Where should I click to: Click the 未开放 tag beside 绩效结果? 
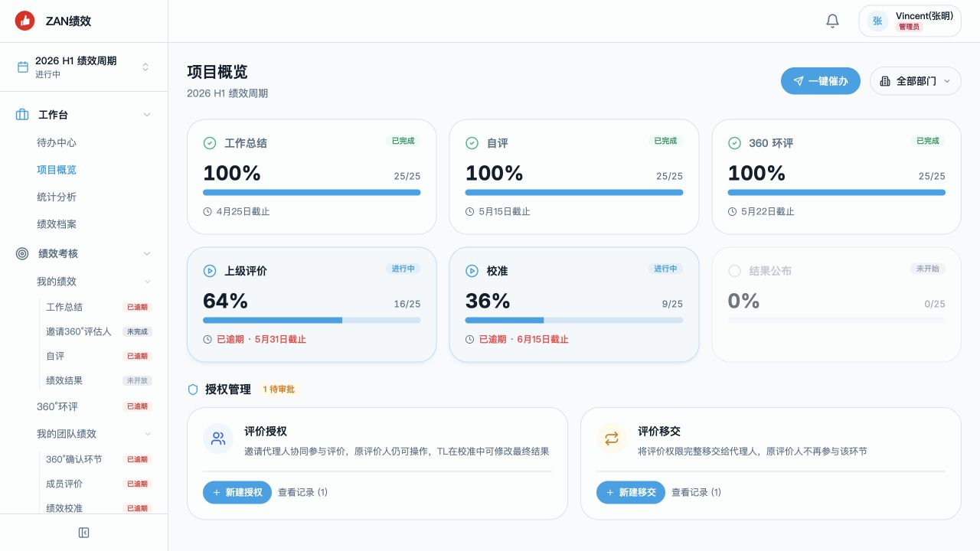137,380
